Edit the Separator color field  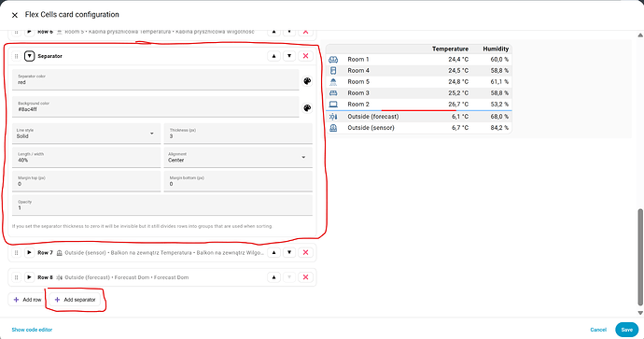(x=156, y=79)
